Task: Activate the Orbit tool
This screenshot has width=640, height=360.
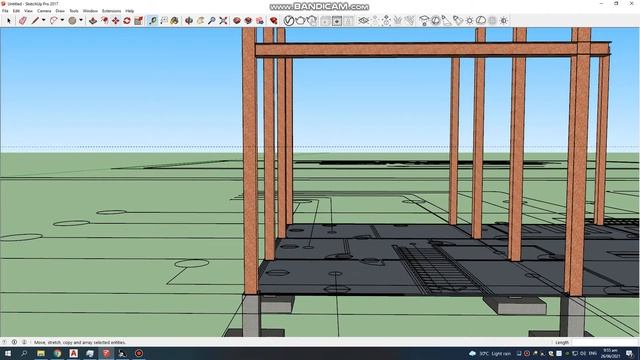Action: coord(189,20)
